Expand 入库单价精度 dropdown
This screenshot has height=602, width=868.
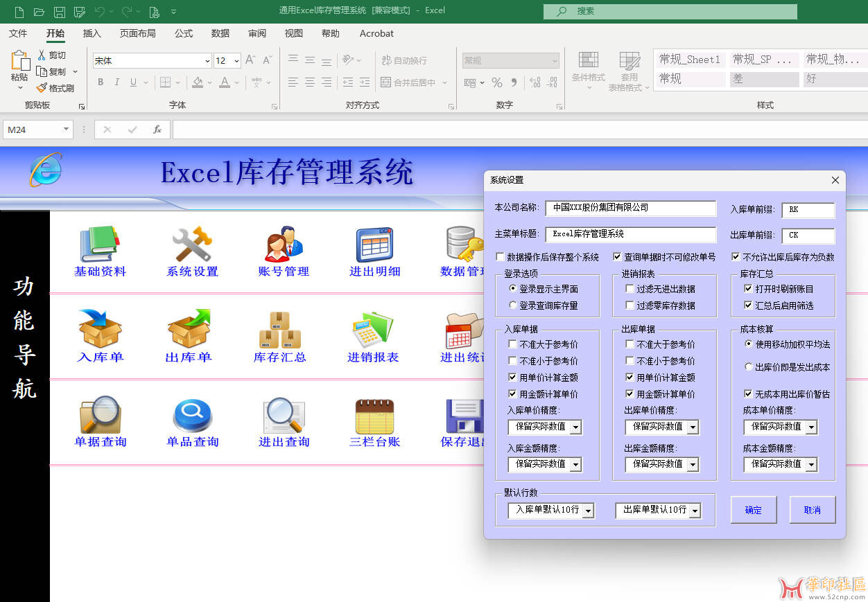pos(575,427)
